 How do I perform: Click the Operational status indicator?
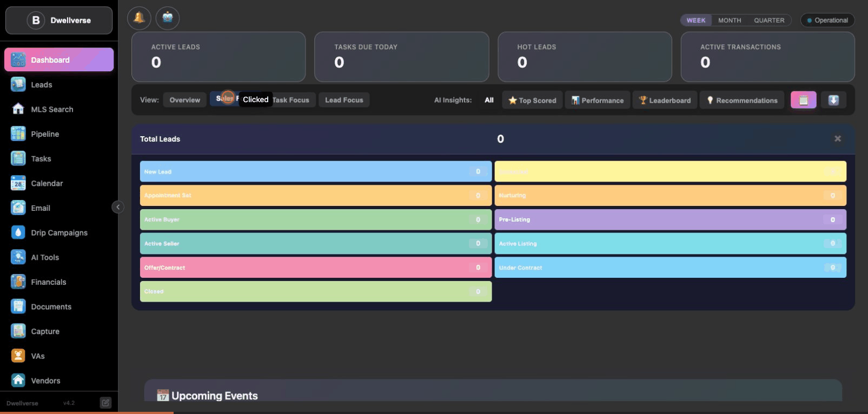coord(827,21)
